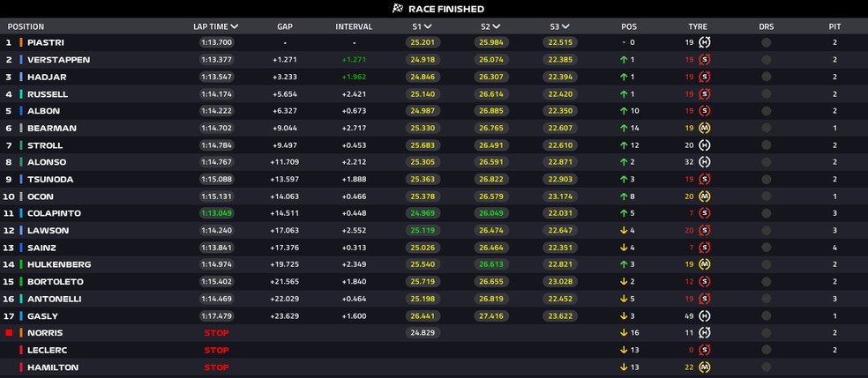Click Bearman's medium tyre icon
868x378 pixels.
(x=705, y=129)
